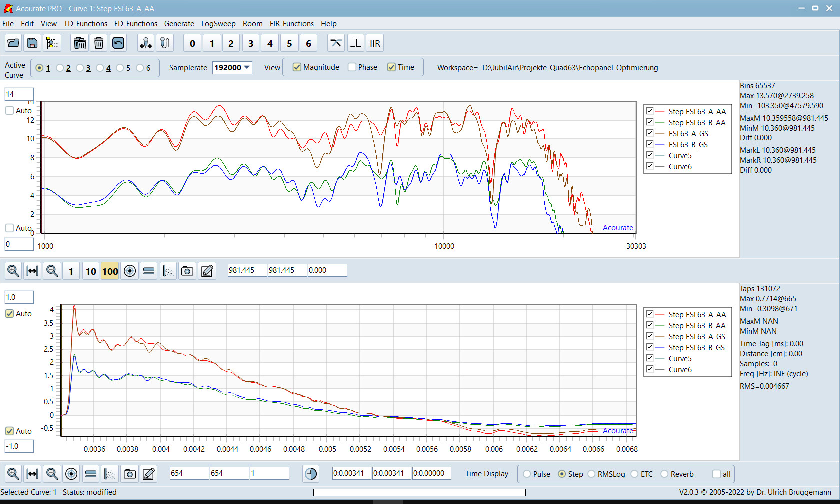This screenshot has width=840, height=504.
Task: Set magnitude smoothing to 10
Action: [91, 271]
